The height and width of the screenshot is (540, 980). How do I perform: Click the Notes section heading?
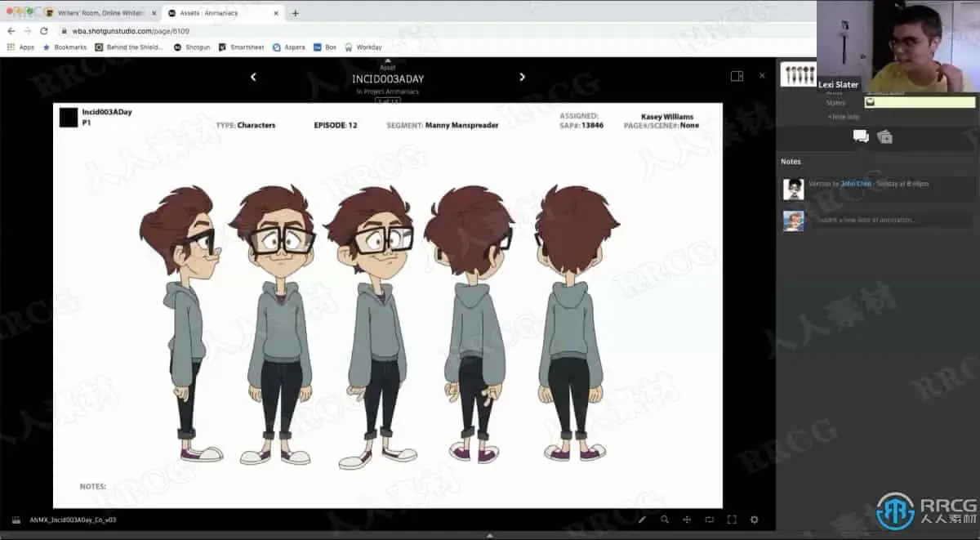click(x=791, y=162)
